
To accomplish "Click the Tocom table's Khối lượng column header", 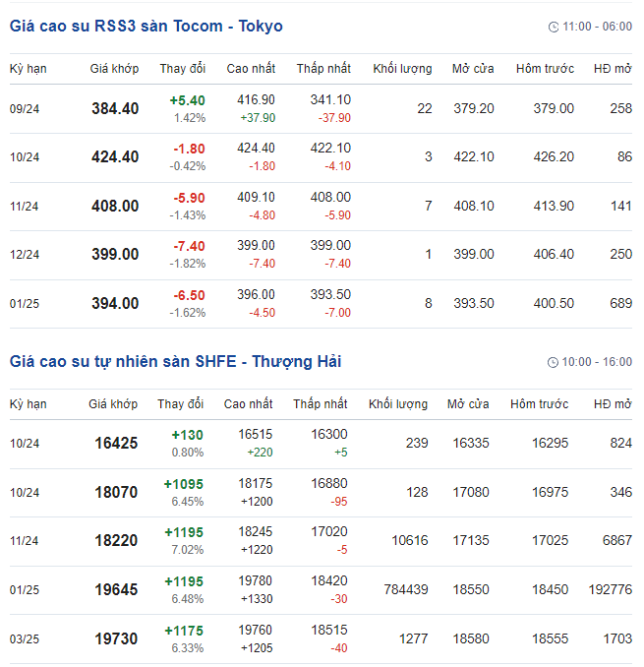I will coord(402,69).
